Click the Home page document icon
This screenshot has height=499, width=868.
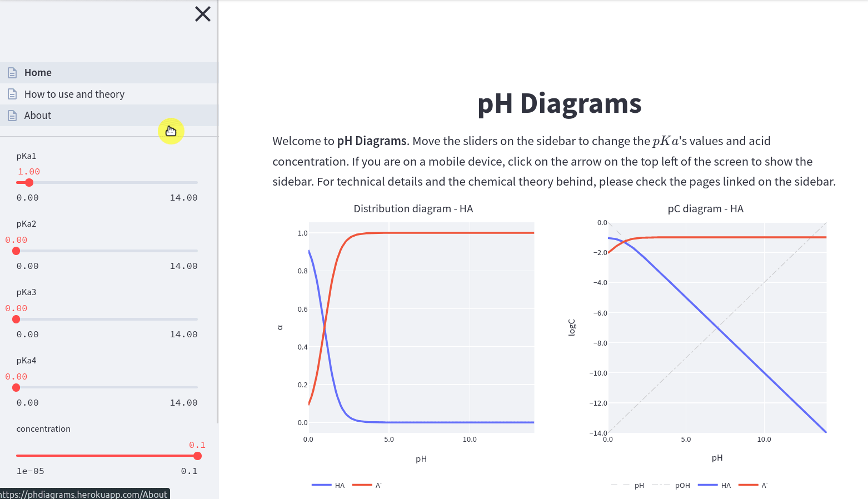pos(12,73)
